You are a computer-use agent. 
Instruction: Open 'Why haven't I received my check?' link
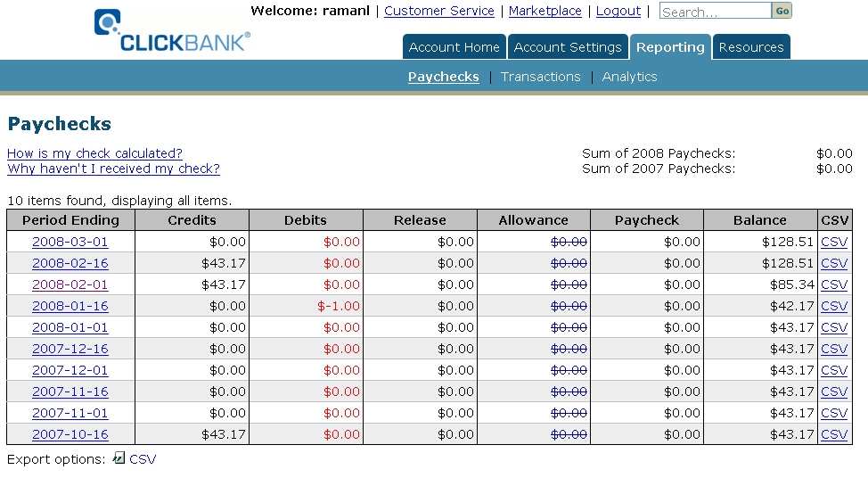[x=113, y=169]
